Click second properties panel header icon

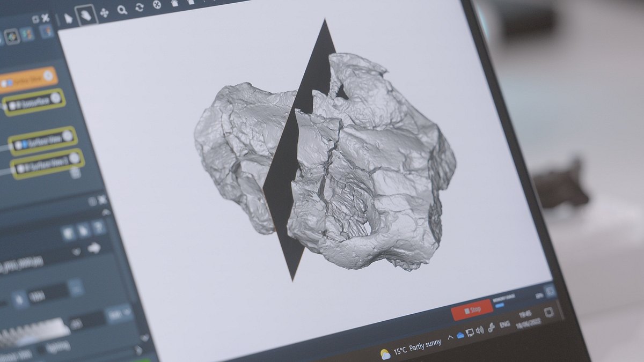point(83,231)
